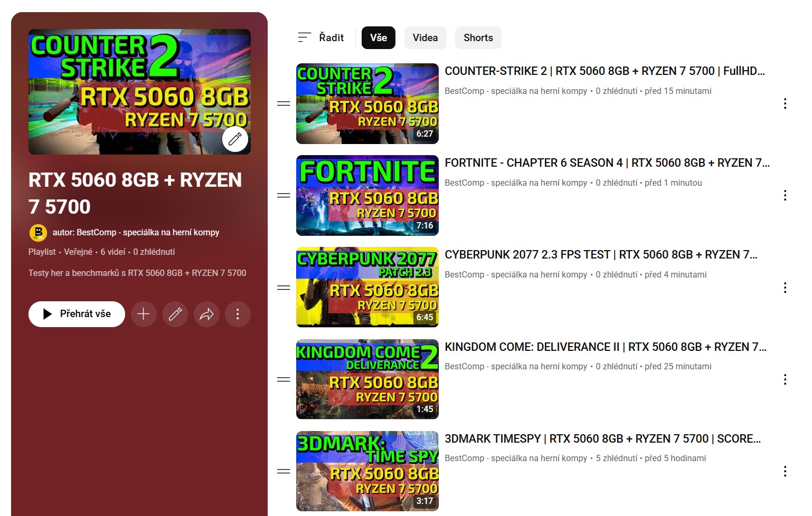Click the 6:45 duration badge
The height and width of the screenshot is (516, 812).
tap(424, 317)
